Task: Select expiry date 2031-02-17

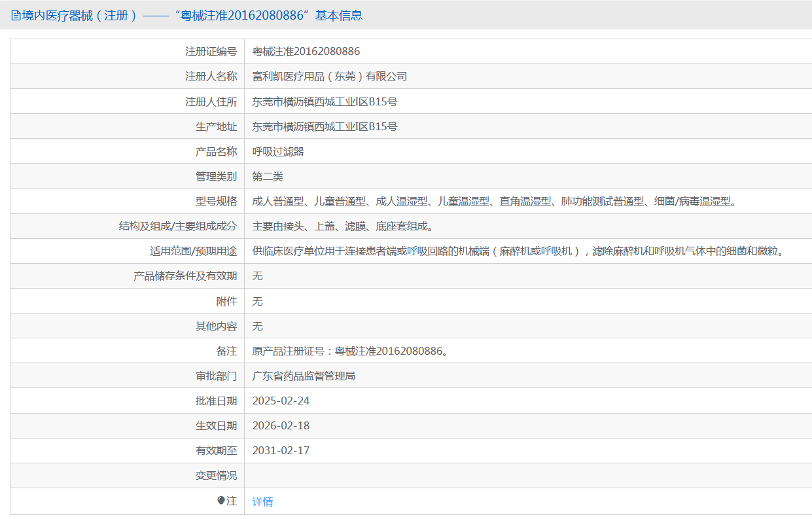Action: point(281,450)
